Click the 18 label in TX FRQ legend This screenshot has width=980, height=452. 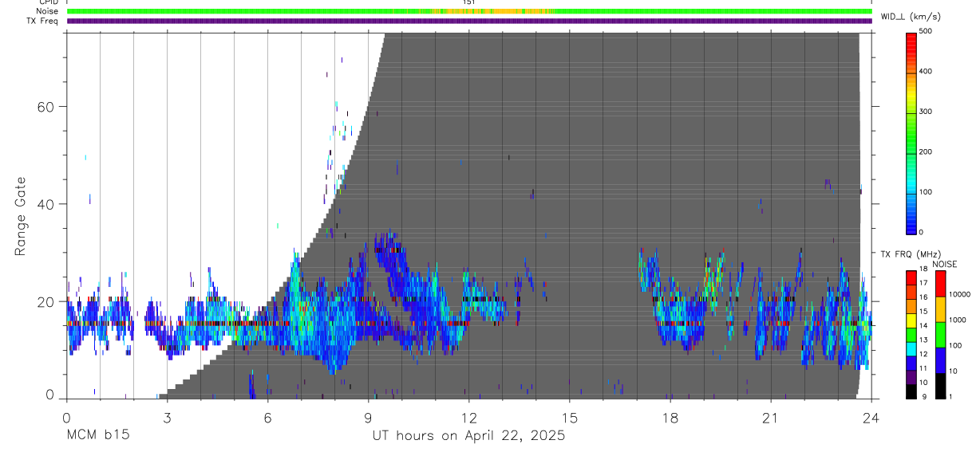click(923, 269)
